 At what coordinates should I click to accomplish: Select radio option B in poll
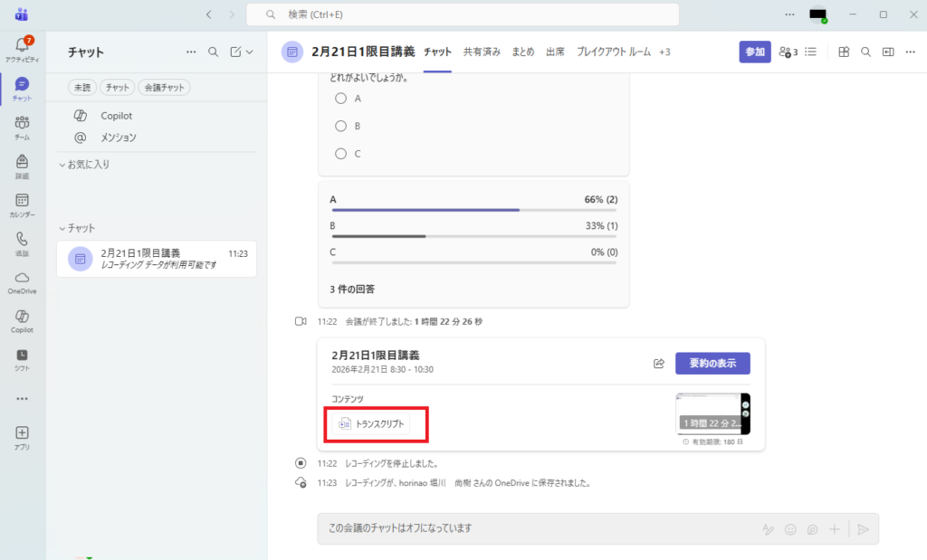coord(341,126)
